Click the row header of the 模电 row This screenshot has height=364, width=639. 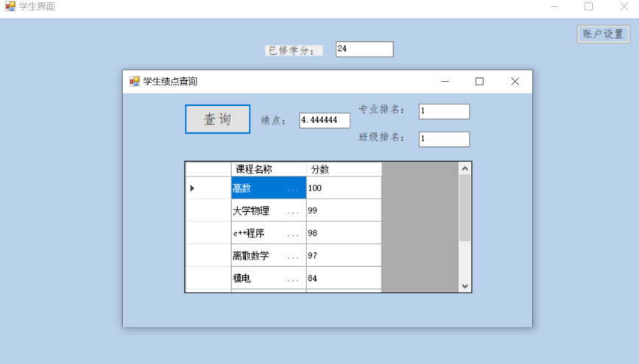click(208, 278)
